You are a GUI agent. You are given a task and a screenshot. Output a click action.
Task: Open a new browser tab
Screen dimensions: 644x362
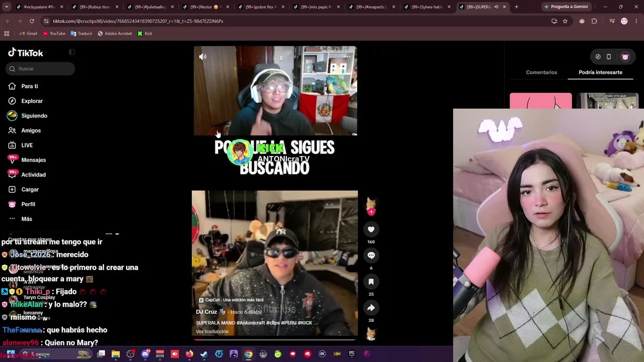pyautogui.click(x=516, y=7)
